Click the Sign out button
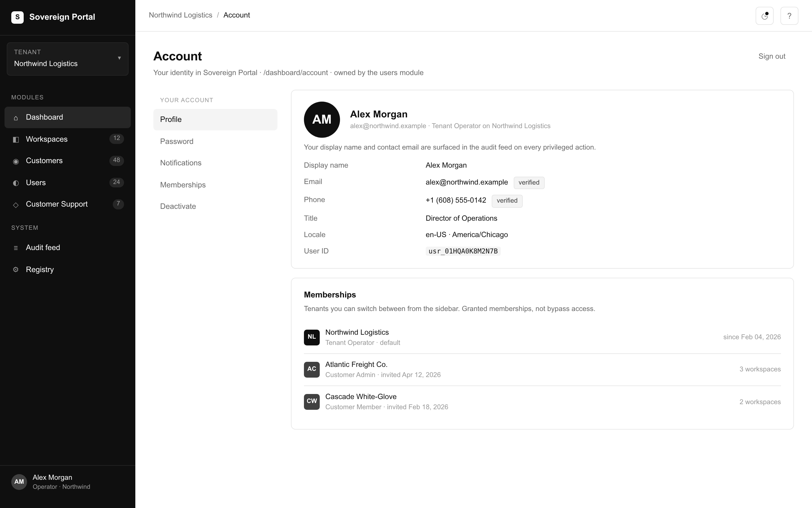The image size is (812, 508). tap(772, 56)
